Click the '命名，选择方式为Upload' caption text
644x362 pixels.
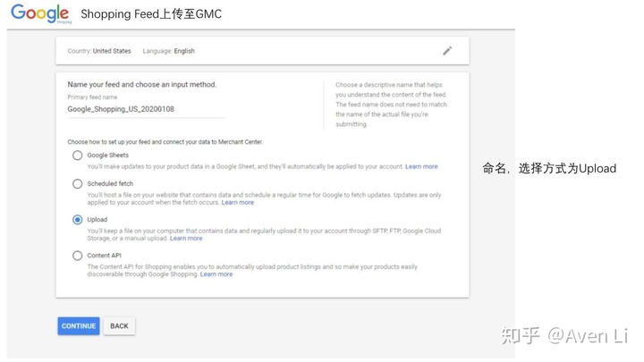[x=549, y=168]
